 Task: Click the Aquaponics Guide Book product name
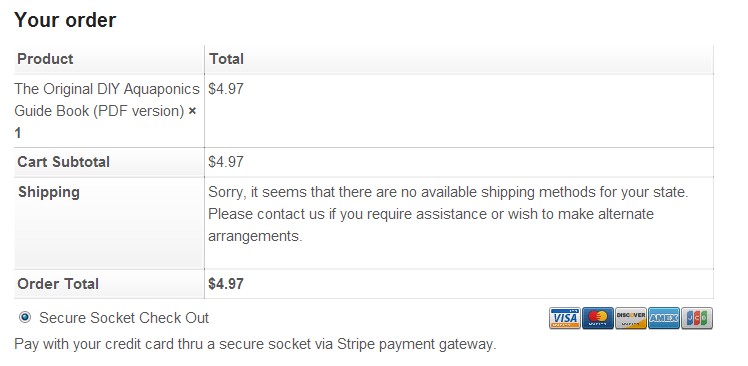[107, 100]
